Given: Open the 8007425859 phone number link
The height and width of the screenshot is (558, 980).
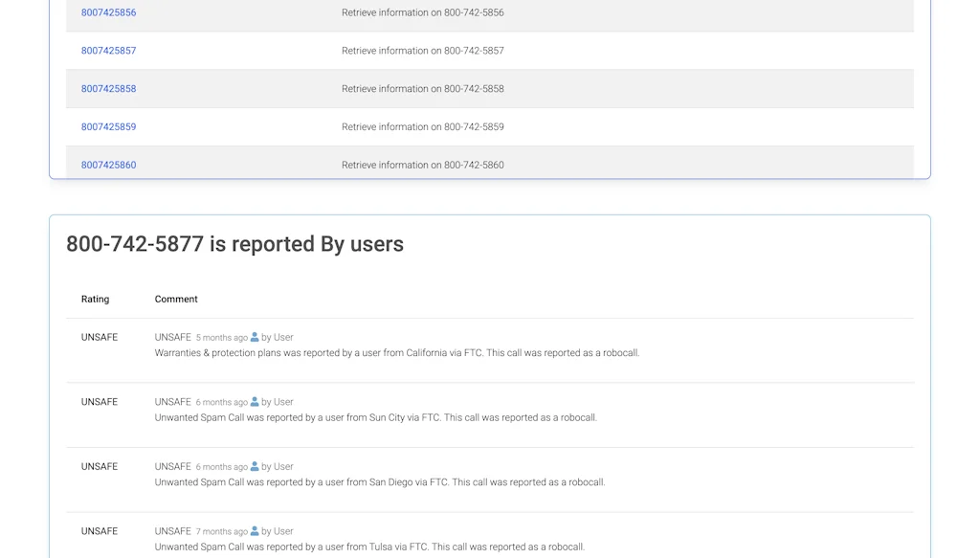Looking at the screenshot, I should pos(108,126).
